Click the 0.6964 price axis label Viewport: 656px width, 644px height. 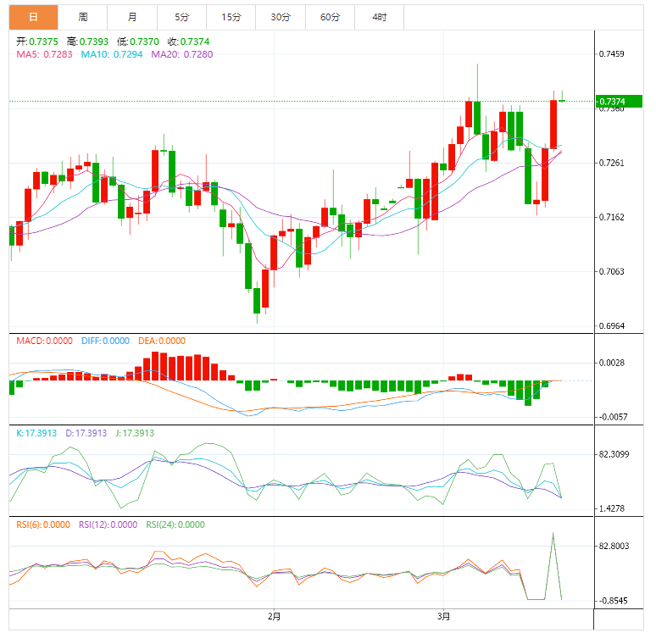(x=611, y=325)
